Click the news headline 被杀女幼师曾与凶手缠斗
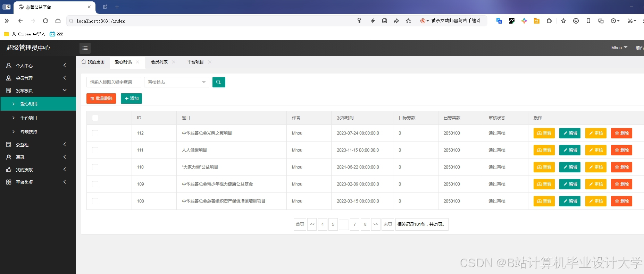644x274 pixels. [x=456, y=21]
